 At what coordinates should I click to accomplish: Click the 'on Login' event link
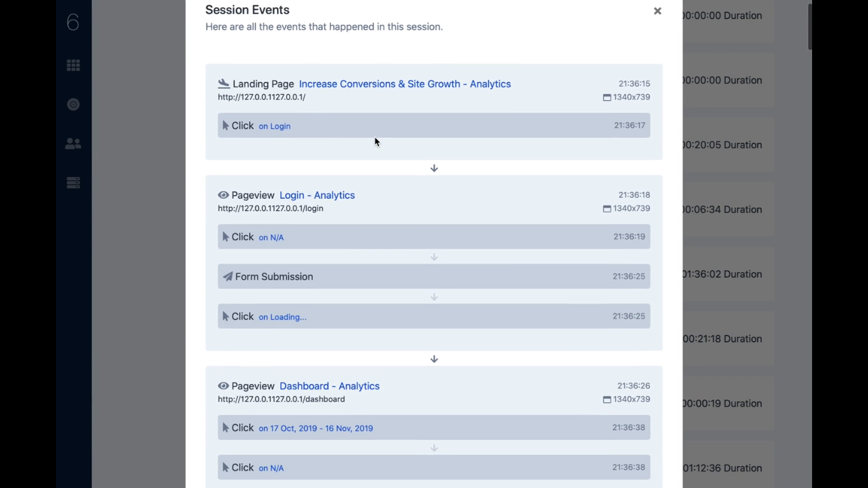[275, 126]
